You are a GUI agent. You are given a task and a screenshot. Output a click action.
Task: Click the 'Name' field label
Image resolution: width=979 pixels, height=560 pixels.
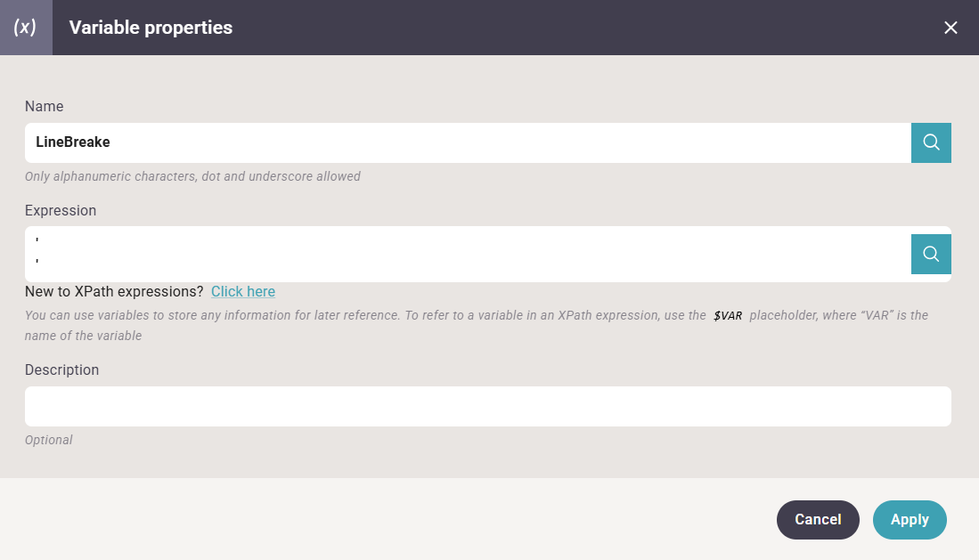coord(45,106)
